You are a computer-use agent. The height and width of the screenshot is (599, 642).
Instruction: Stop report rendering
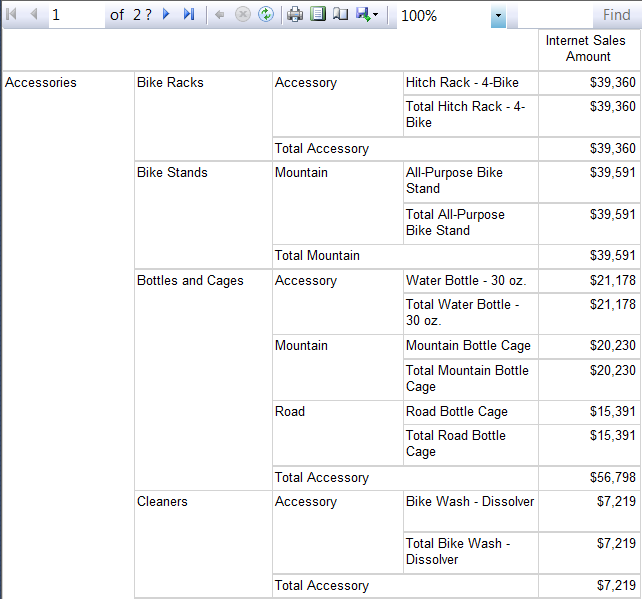tap(242, 15)
